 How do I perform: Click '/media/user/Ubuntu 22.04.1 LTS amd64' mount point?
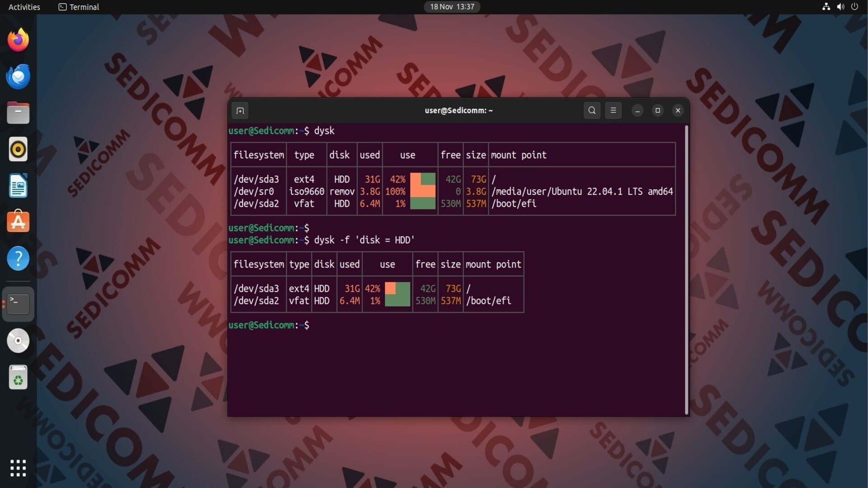click(x=582, y=192)
